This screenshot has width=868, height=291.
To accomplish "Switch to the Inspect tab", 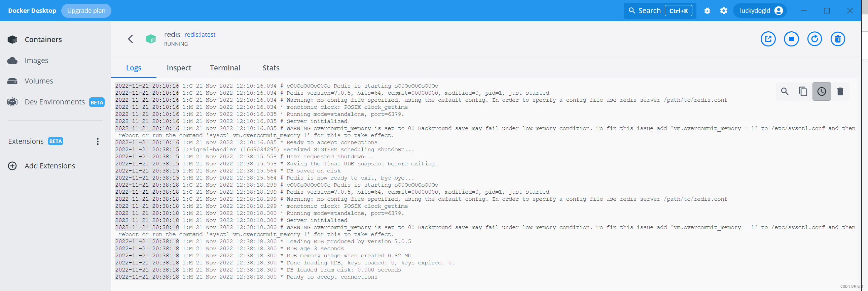I will point(179,68).
